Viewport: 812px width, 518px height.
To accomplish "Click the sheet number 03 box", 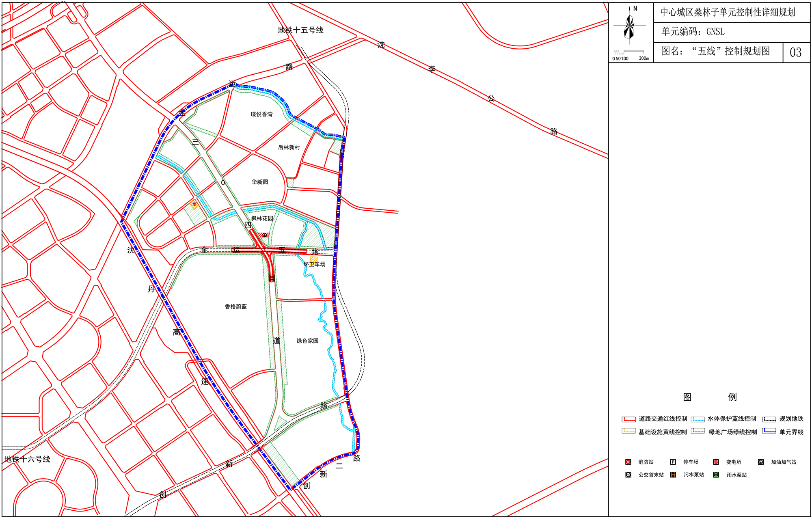I will click(796, 52).
